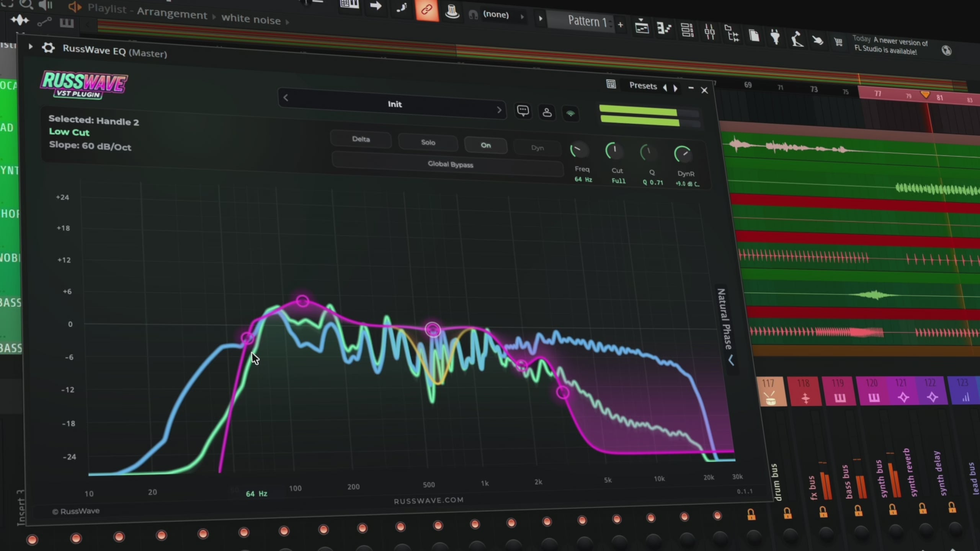This screenshot has width=980, height=551.
Task: Open the FL Studio mixer icon
Action: 709,32
